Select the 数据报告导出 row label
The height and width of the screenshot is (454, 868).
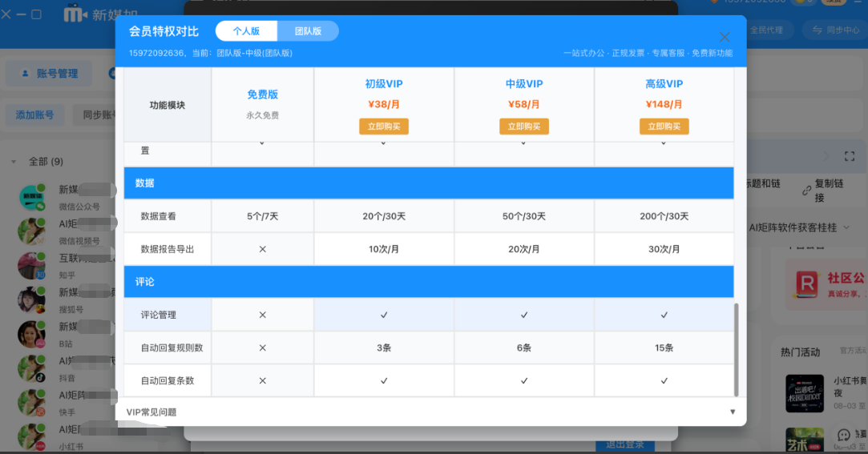pos(168,249)
